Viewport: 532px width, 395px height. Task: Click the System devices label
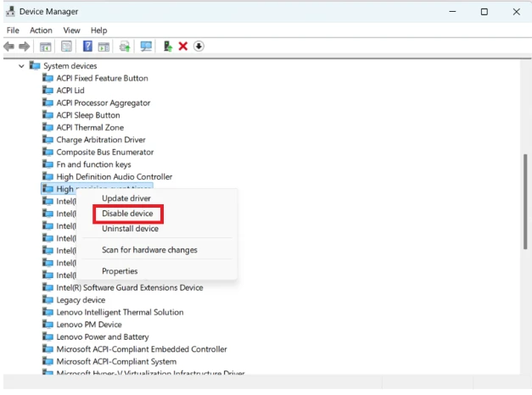pyautogui.click(x=70, y=66)
